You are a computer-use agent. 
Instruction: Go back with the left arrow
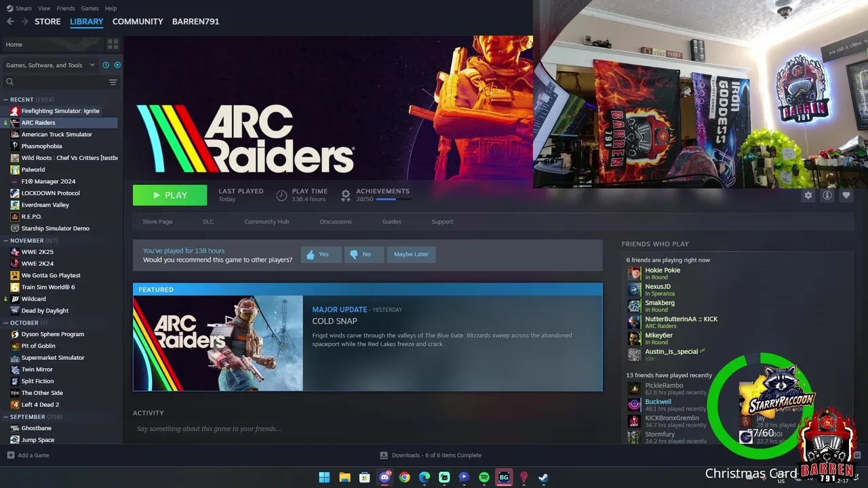coord(10,22)
